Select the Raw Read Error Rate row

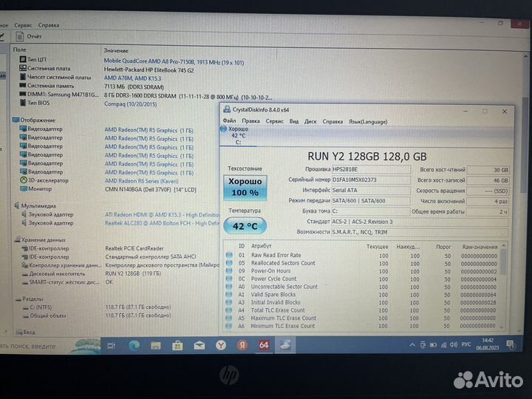[x=362, y=256]
